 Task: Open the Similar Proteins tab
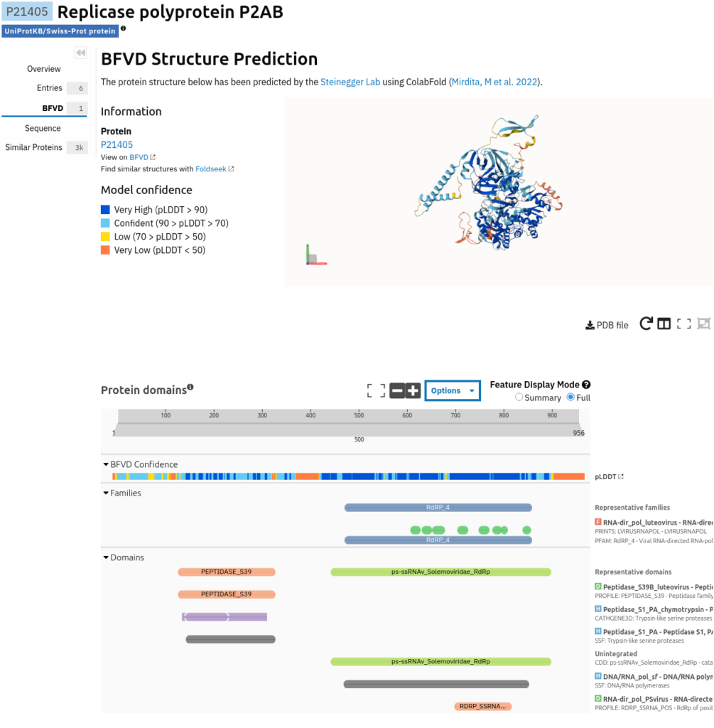coord(34,147)
